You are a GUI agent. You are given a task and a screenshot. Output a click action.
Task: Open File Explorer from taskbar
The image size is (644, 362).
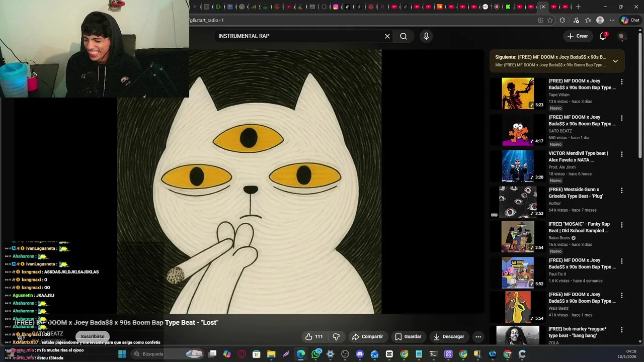point(271,354)
